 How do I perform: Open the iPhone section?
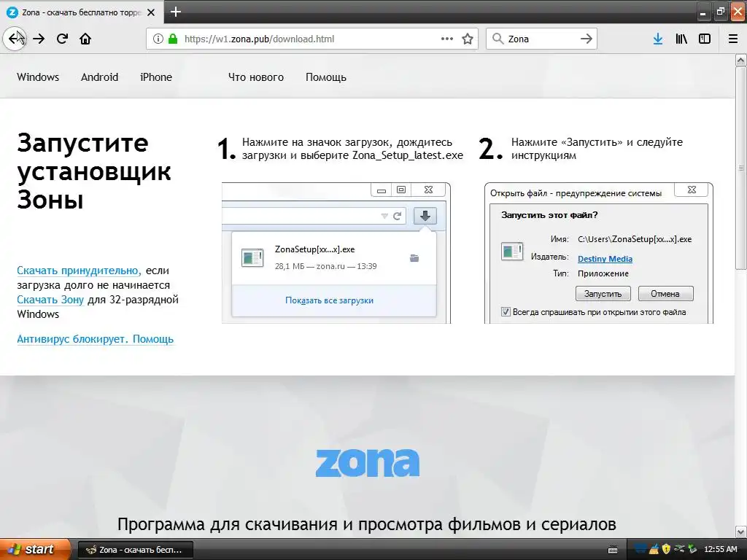point(156,77)
